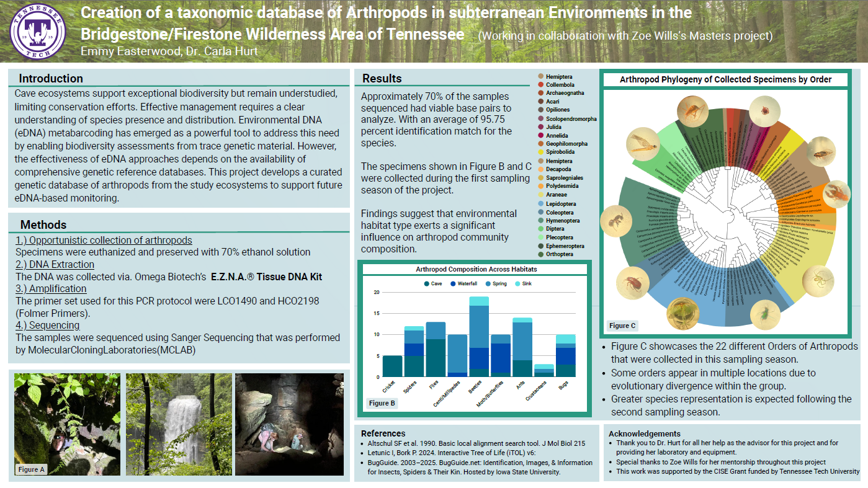Click the Figure A label
868x488 pixels.
[32, 469]
